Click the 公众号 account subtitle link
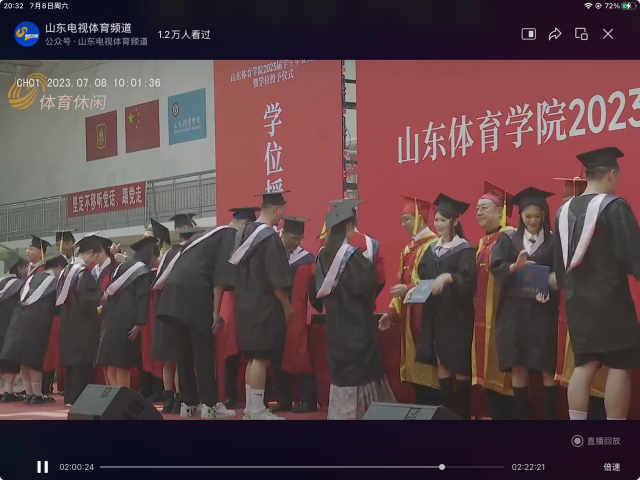Screen dimensions: 640x480 click(96, 42)
